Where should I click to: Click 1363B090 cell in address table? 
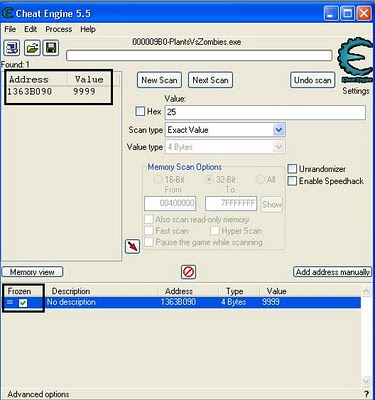pyautogui.click(x=178, y=302)
